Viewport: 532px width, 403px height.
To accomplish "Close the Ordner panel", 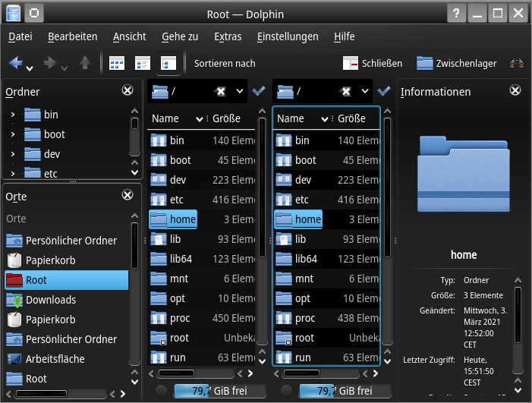I will (x=127, y=90).
